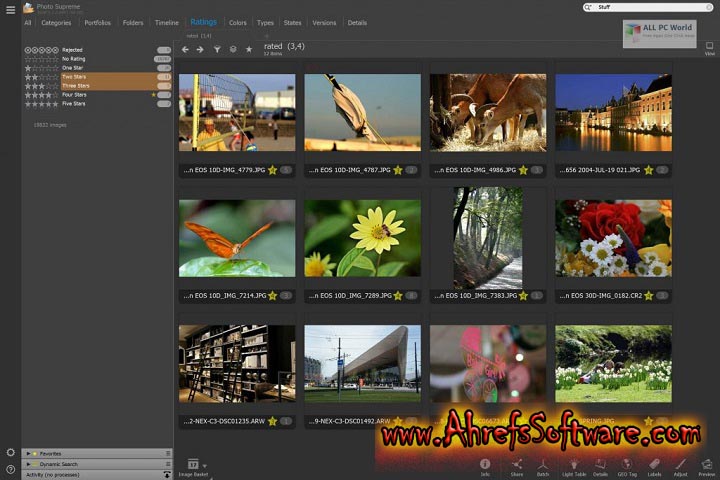
Task: Select the Five Stars filter
Action: coord(97,103)
